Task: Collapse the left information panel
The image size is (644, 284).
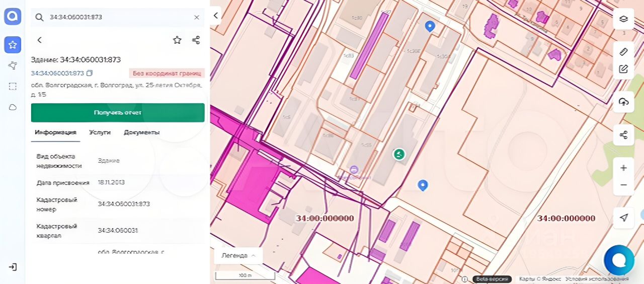Action: click(x=215, y=16)
